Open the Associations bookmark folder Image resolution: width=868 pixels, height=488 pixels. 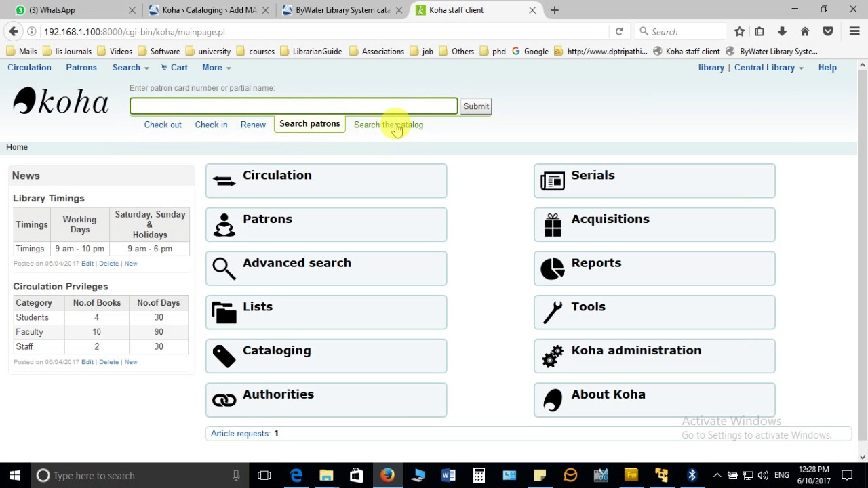(376, 52)
